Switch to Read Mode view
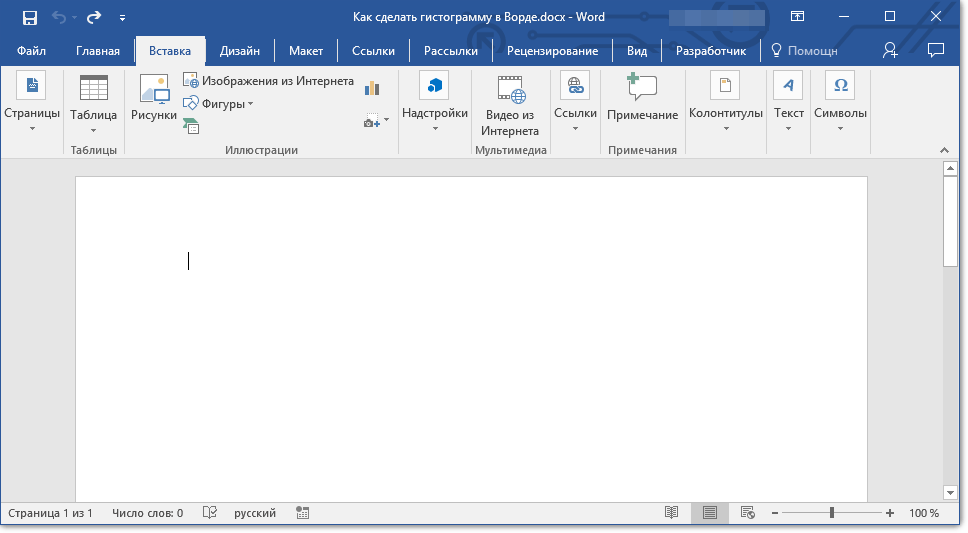Viewport: 968px width, 533px height. pos(672,513)
